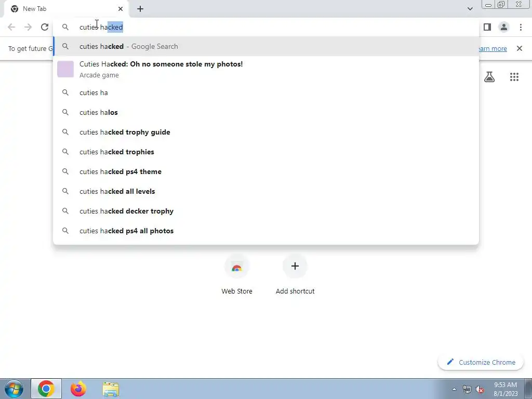The height and width of the screenshot is (399, 532).
Task: Click search icon beside 'cuties hacked trophies'
Action: click(x=65, y=152)
